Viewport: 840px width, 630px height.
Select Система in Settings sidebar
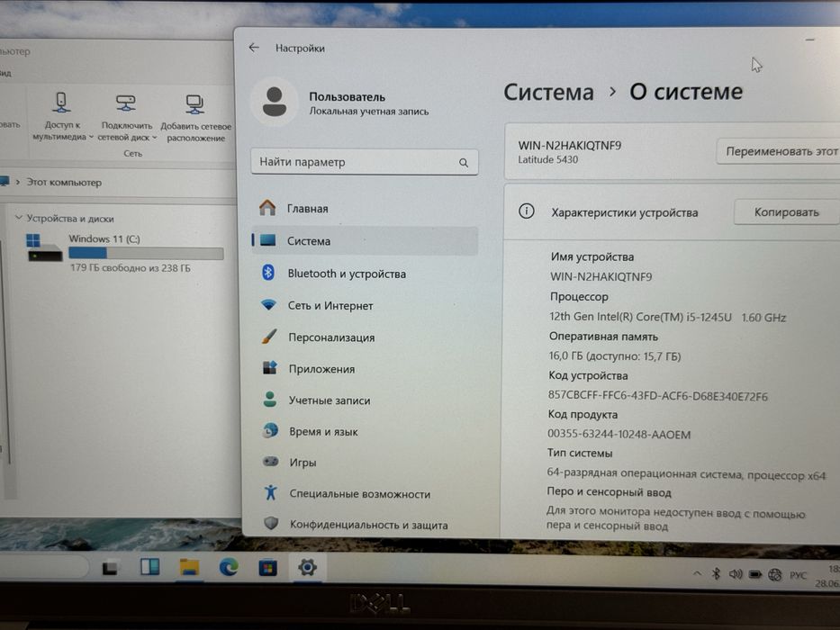pos(365,241)
